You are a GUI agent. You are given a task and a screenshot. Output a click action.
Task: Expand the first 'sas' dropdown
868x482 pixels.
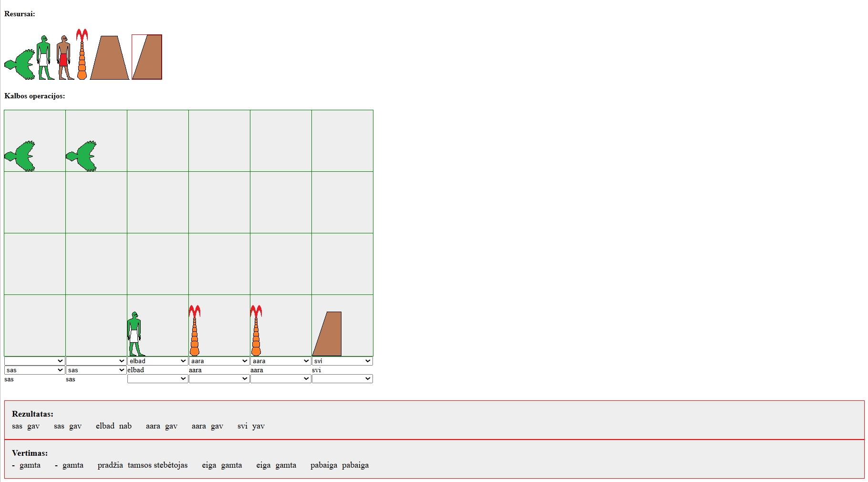click(34, 370)
